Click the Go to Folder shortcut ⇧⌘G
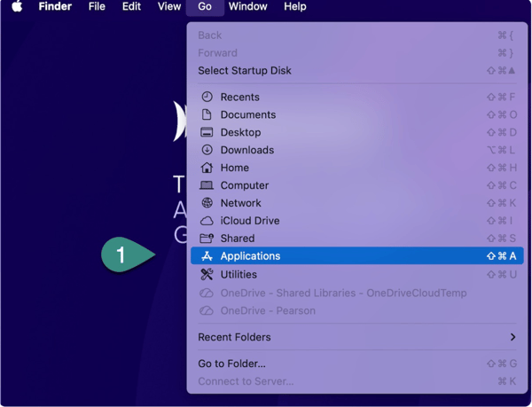 coord(502,364)
